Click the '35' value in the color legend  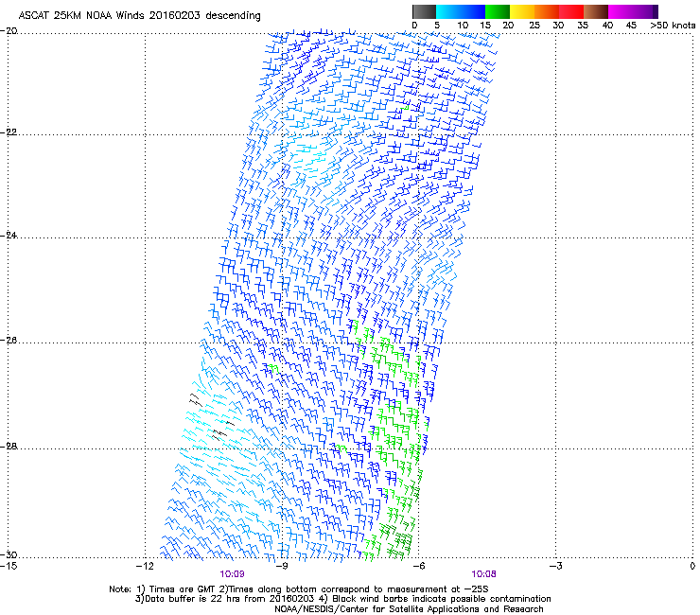583,26
